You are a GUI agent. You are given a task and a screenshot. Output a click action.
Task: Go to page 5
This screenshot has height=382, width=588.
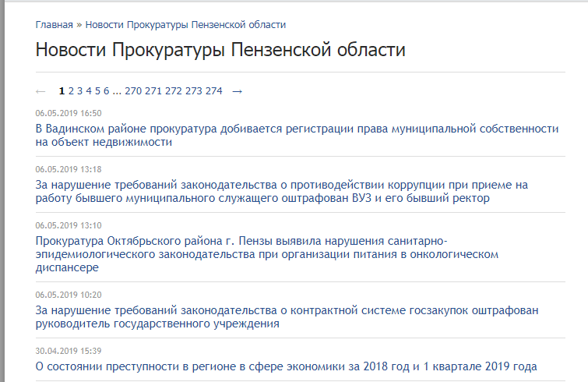click(x=97, y=90)
